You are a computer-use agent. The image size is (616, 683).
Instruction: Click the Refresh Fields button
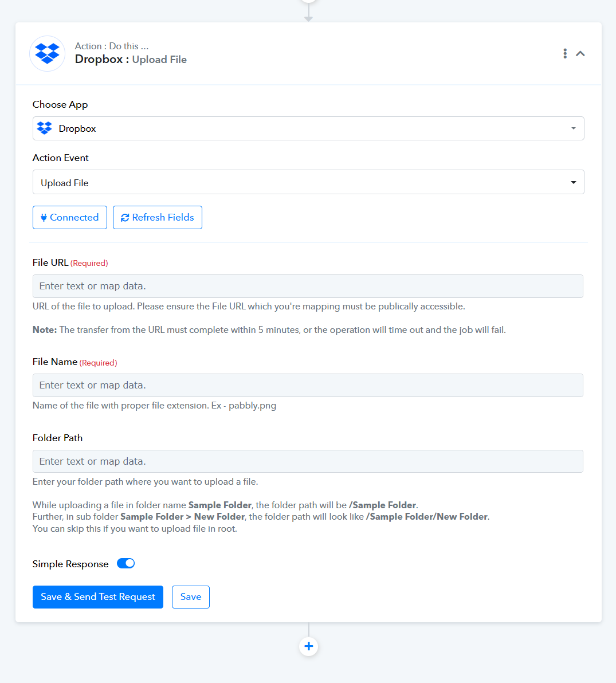tap(157, 217)
